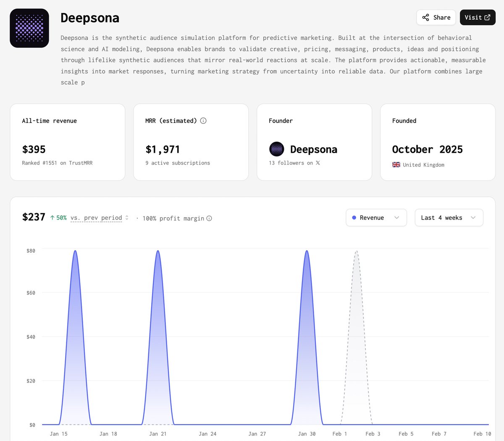The height and width of the screenshot is (441, 504).
Task: Click the Jan 15 revenue peak
Action: 75,251
